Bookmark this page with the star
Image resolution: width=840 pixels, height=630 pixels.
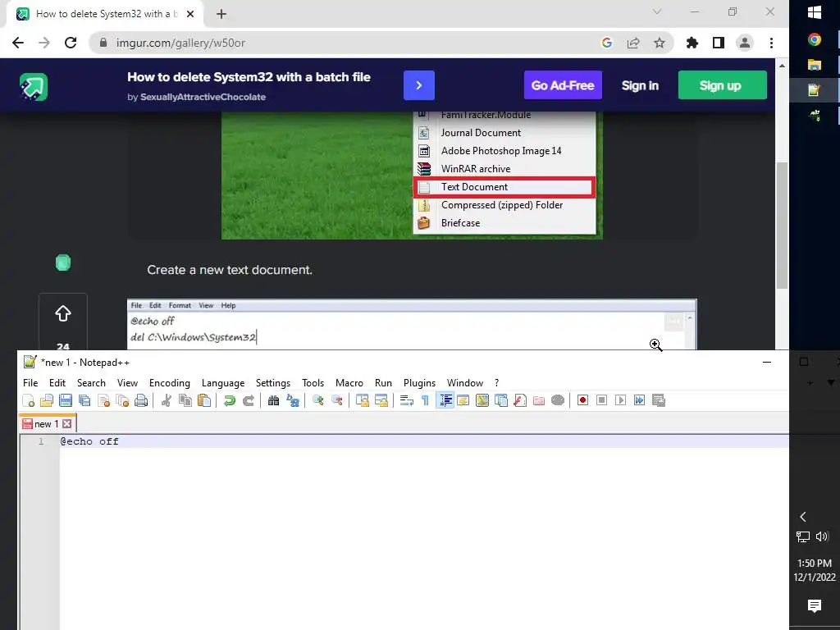(660, 43)
